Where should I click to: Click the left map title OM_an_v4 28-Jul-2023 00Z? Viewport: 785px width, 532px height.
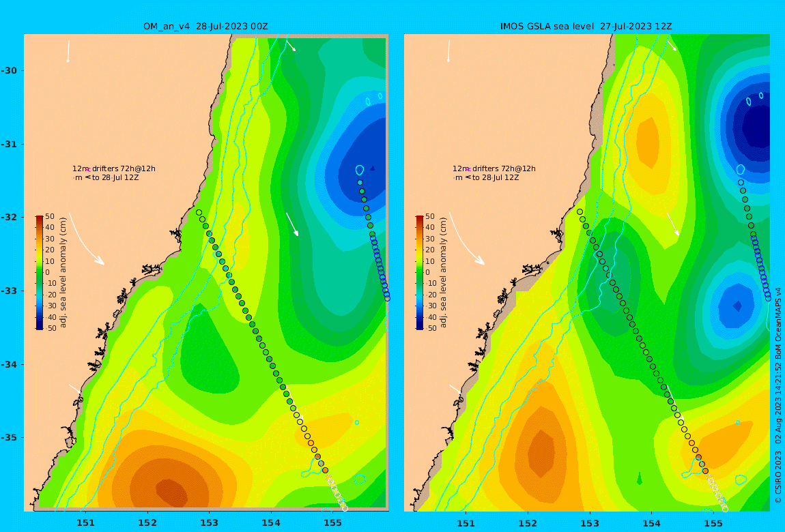[205, 27]
